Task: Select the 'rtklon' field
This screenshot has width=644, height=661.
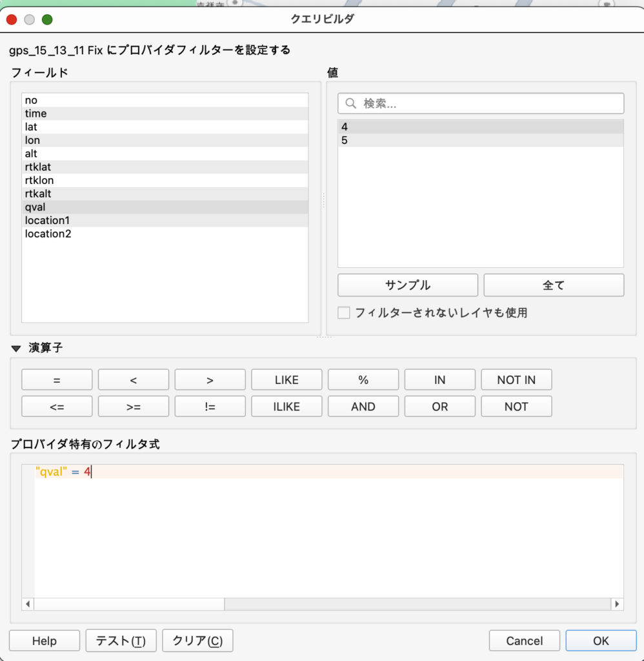Action: pos(165,180)
